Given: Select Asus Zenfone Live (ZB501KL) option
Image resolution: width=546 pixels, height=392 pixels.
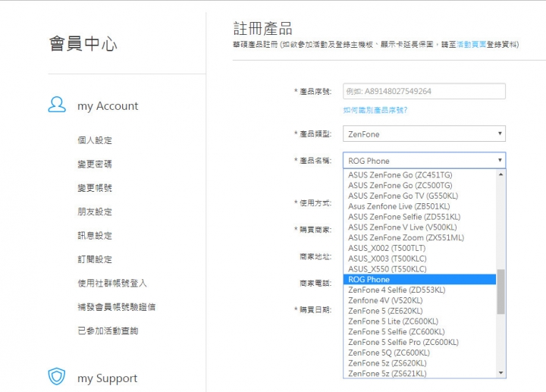Looking at the screenshot, I should pos(419,206).
